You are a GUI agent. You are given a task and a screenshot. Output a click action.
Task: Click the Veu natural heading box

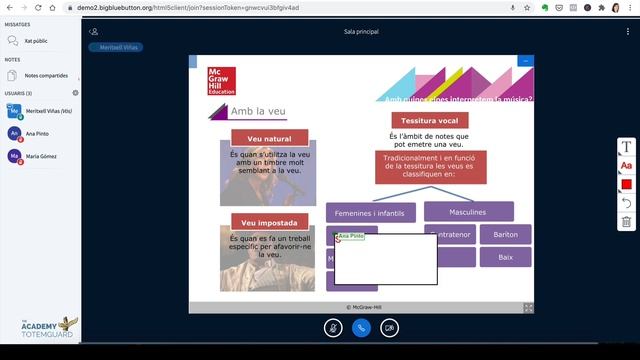269,138
